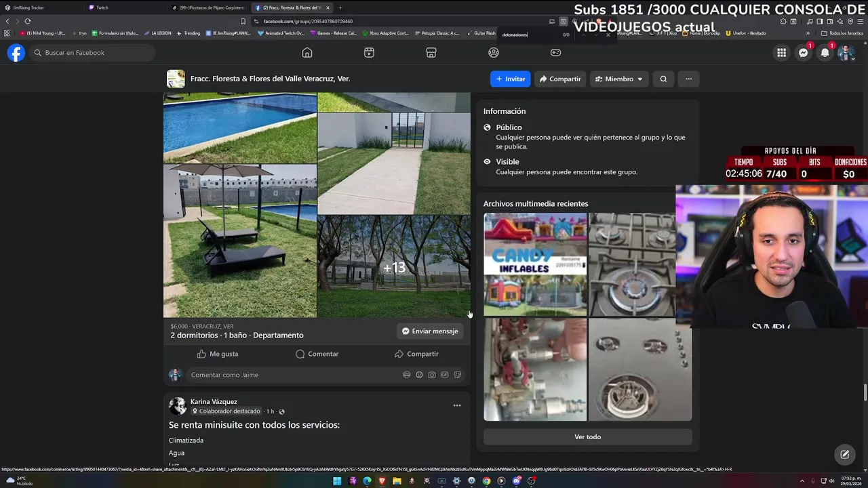
Task: Open the group cover avatar thumbnail
Action: pos(176,79)
